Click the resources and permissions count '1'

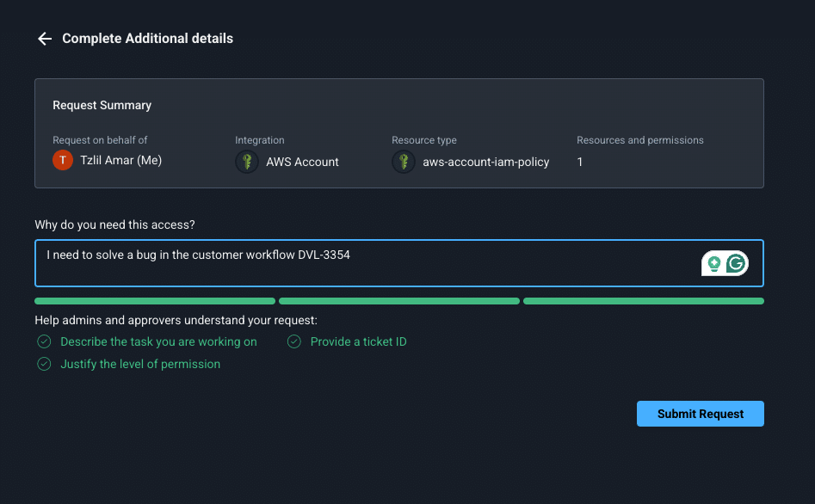click(x=580, y=162)
